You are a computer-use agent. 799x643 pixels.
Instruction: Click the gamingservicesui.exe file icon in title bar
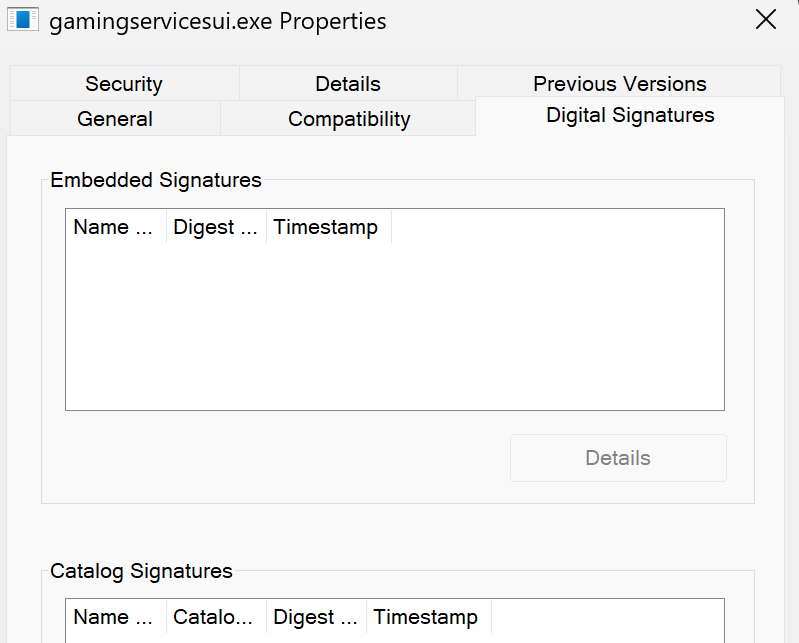[x=22, y=19]
